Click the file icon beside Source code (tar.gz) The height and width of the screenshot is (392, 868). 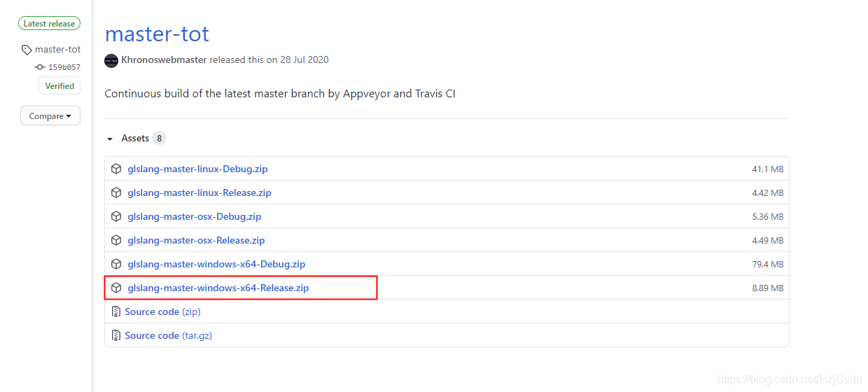coord(116,335)
